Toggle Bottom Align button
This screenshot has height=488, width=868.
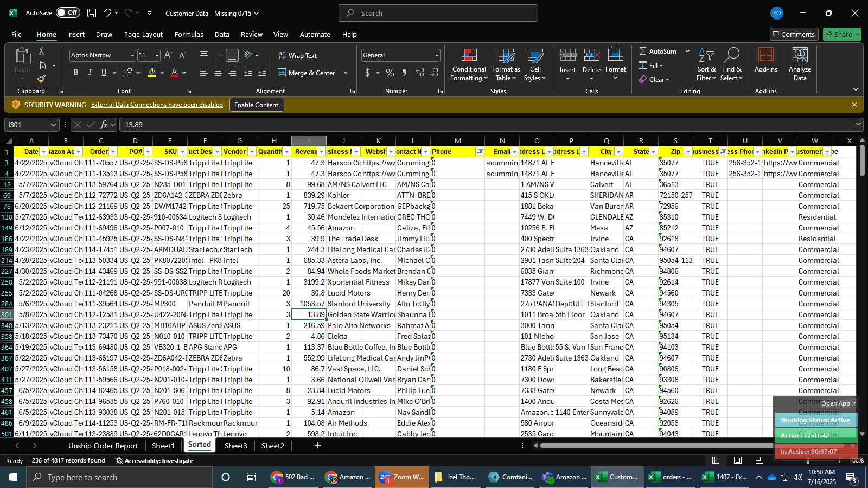[x=232, y=55]
